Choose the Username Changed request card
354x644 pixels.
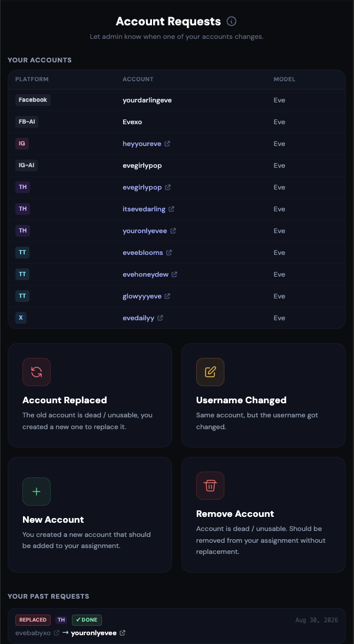pos(263,395)
